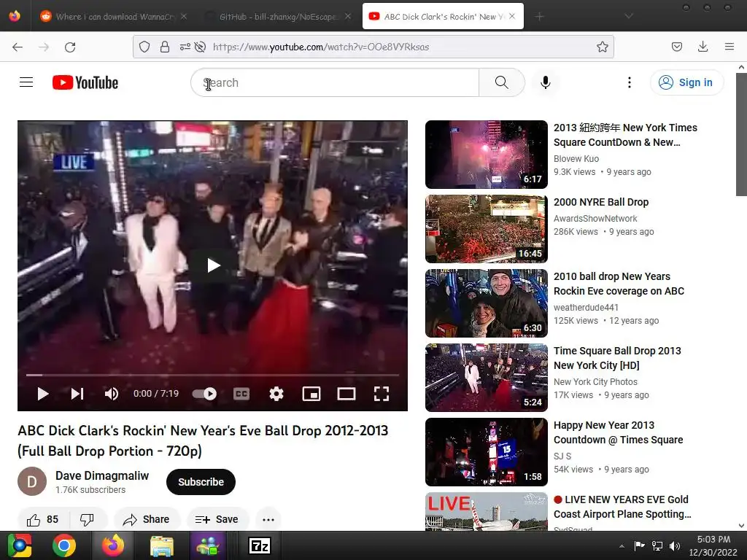List all tabs dropdown arrow
The image size is (747, 560).
tap(629, 16)
